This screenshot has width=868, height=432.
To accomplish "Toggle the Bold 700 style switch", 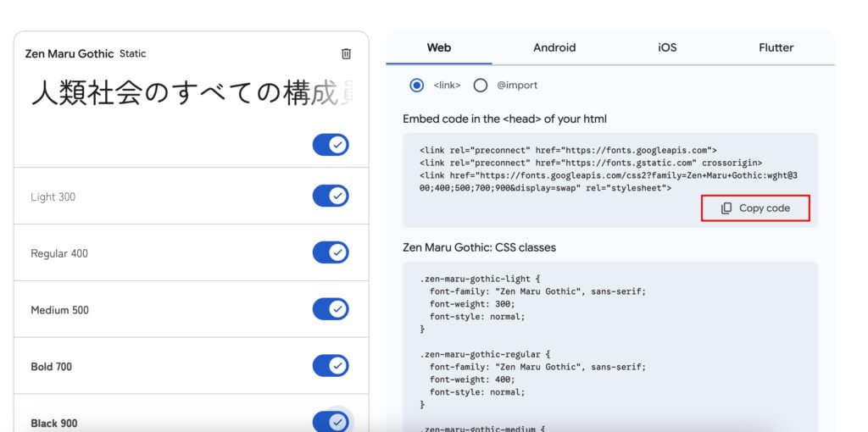I will 331,366.
